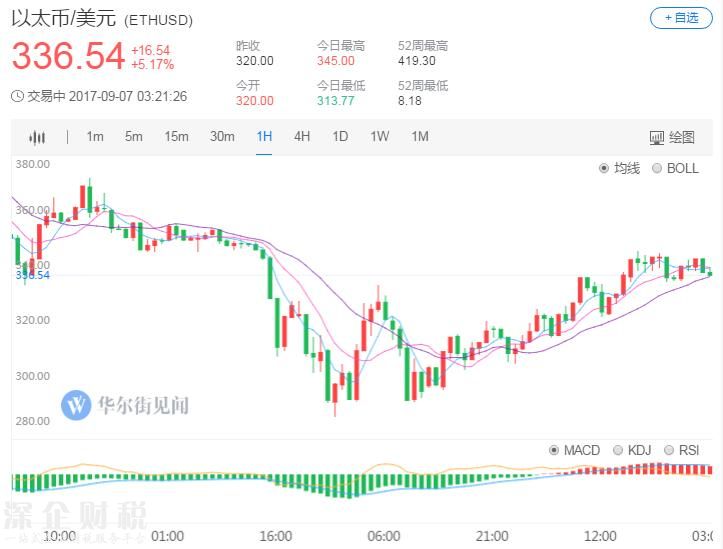Click the +5.17% change value
The height and width of the screenshot is (549, 723).
(153, 64)
